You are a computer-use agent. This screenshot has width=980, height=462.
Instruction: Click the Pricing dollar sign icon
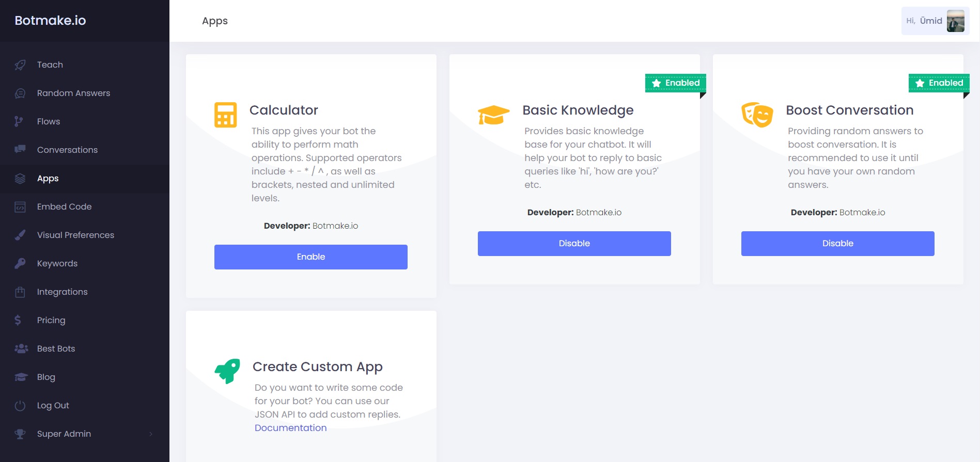point(18,320)
